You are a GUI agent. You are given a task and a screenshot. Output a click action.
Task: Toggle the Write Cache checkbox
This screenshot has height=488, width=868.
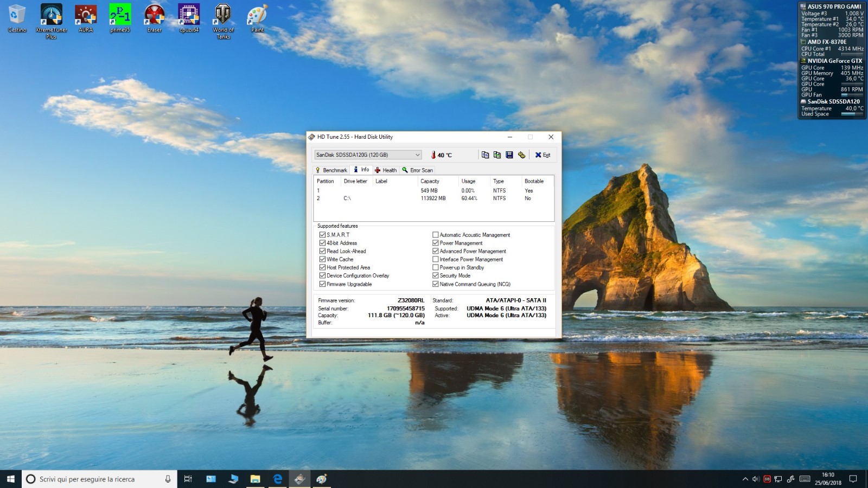322,259
